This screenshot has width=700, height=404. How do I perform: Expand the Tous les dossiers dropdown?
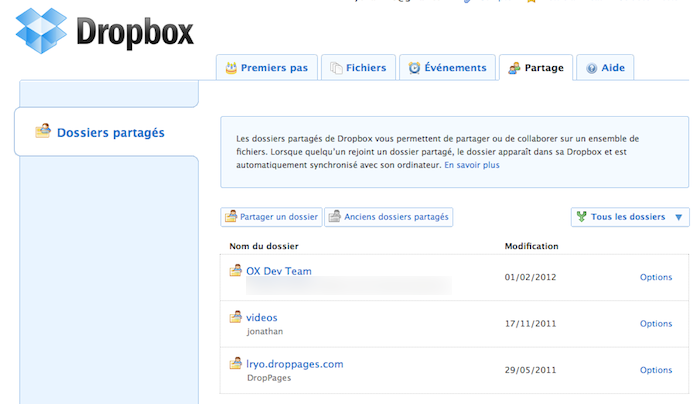(x=630, y=217)
